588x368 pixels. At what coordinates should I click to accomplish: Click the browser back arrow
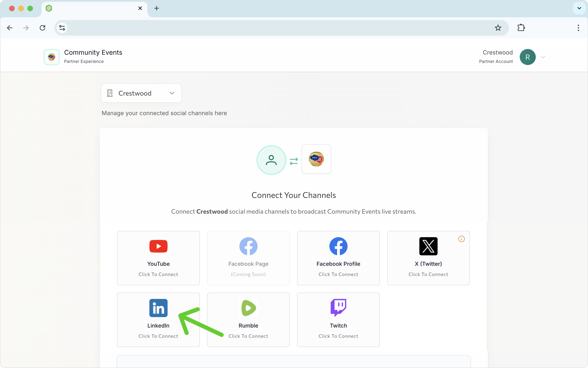[10, 28]
